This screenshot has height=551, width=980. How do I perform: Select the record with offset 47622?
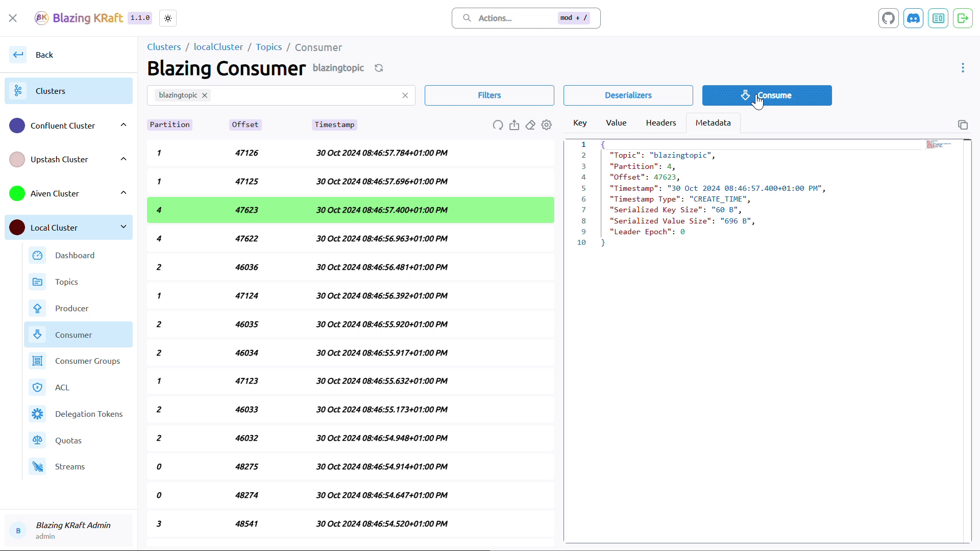(x=350, y=239)
